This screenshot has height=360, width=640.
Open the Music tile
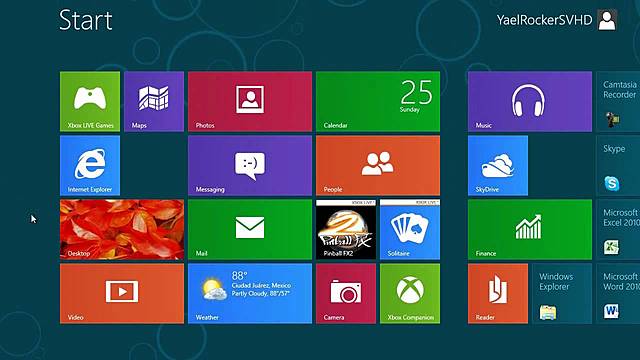click(x=530, y=102)
